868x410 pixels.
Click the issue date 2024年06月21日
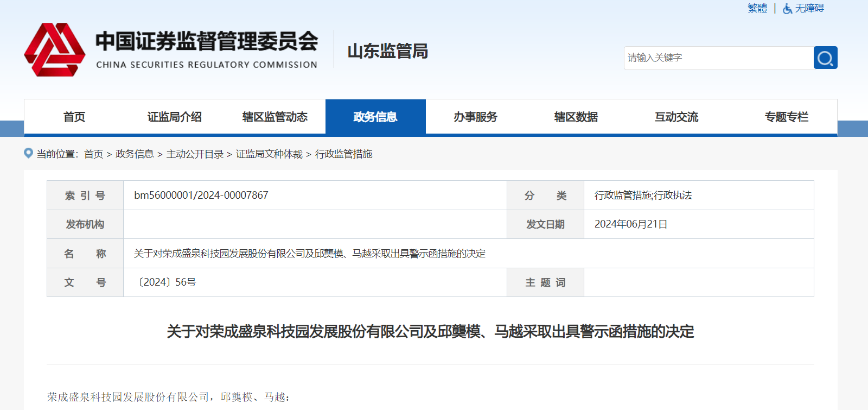tap(631, 224)
